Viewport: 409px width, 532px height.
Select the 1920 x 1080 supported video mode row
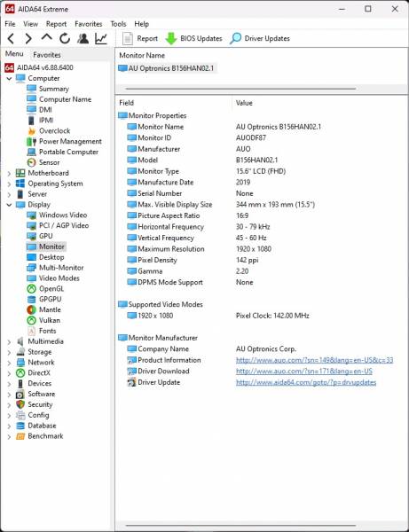[217, 316]
